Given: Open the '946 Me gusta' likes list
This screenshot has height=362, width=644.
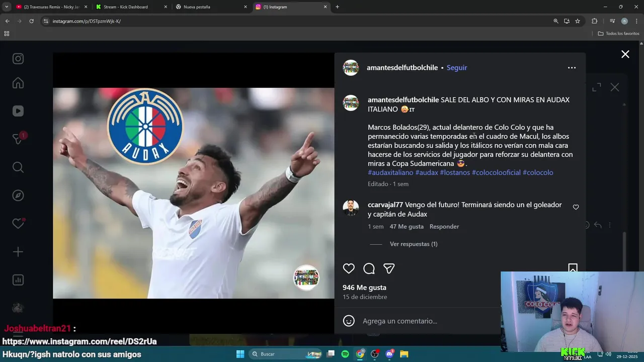Looking at the screenshot, I should (x=364, y=288).
